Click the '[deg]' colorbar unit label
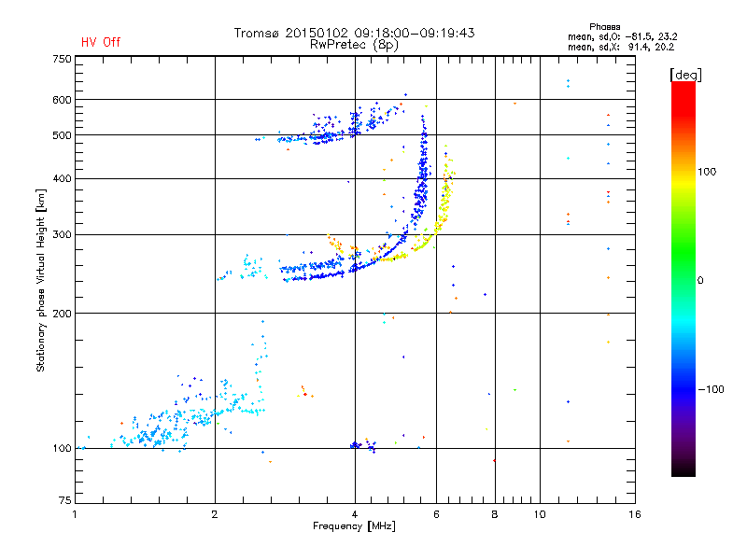747x560 pixels. (x=685, y=75)
